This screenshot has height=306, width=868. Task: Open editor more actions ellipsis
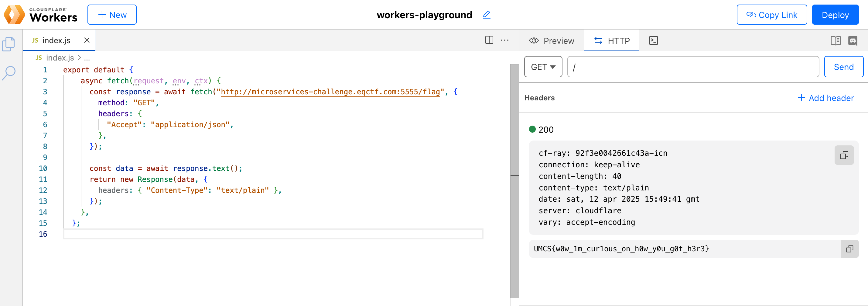point(505,40)
